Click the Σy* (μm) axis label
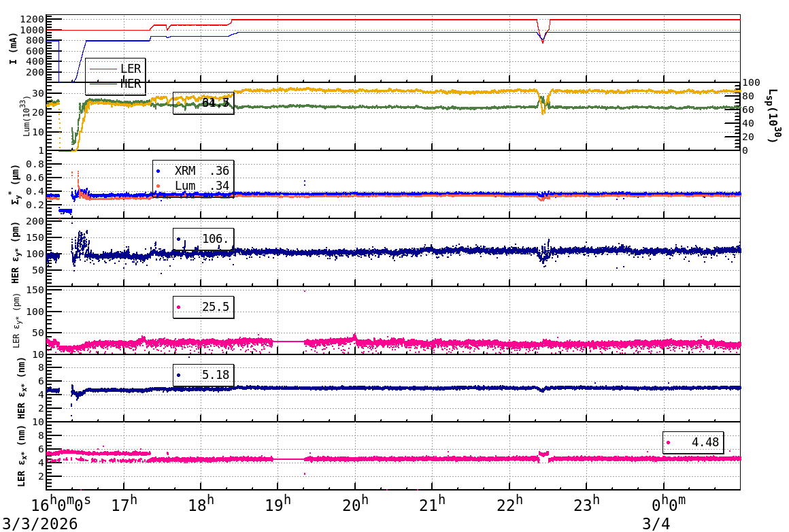Viewport: 789px width, 532px height. point(16,184)
